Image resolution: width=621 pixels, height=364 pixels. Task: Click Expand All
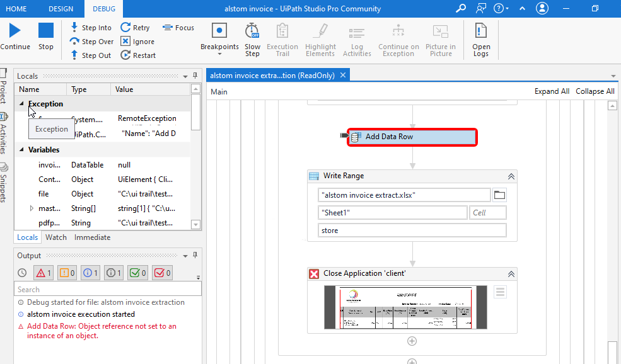[x=552, y=91]
